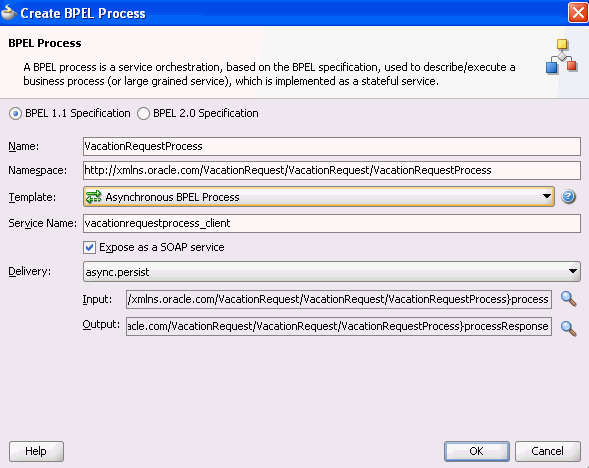Screen dimensions: 589x468
Task: Focus the Name input field
Action: coord(332,146)
